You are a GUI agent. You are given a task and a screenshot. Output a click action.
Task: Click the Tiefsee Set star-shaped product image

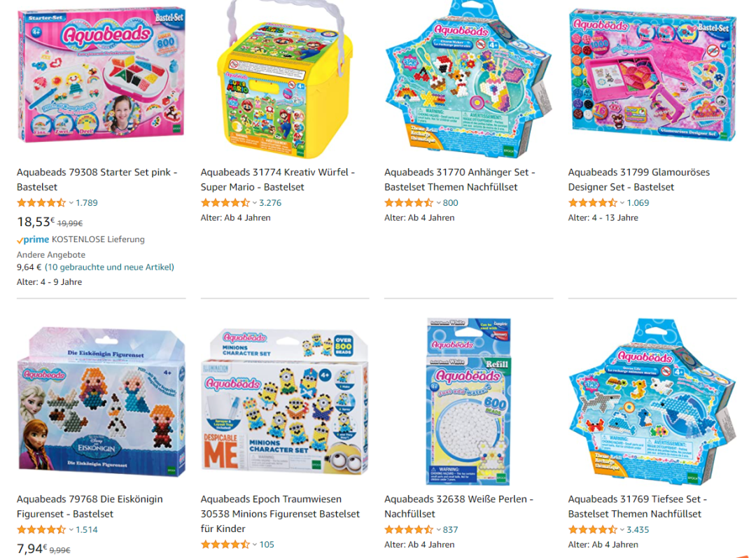coord(653,402)
